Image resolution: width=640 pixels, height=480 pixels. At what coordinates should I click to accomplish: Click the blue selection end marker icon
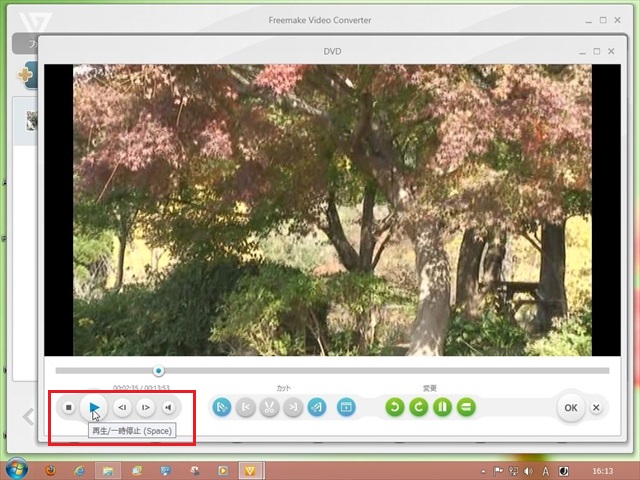pos(317,407)
